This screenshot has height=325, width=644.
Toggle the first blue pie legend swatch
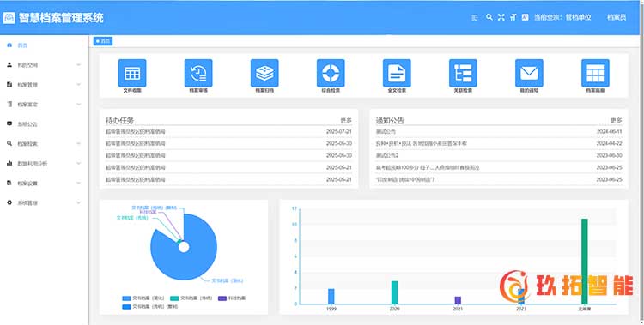pyautogui.click(x=126, y=298)
